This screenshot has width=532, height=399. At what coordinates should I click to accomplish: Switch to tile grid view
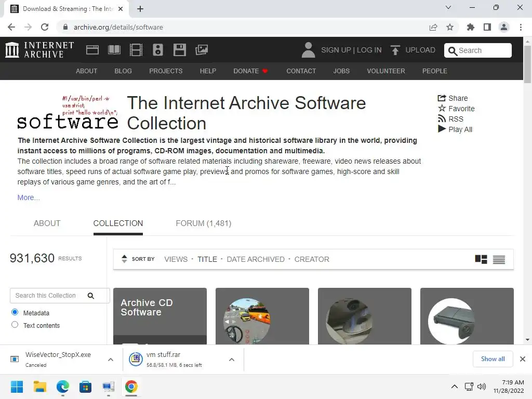(481, 259)
